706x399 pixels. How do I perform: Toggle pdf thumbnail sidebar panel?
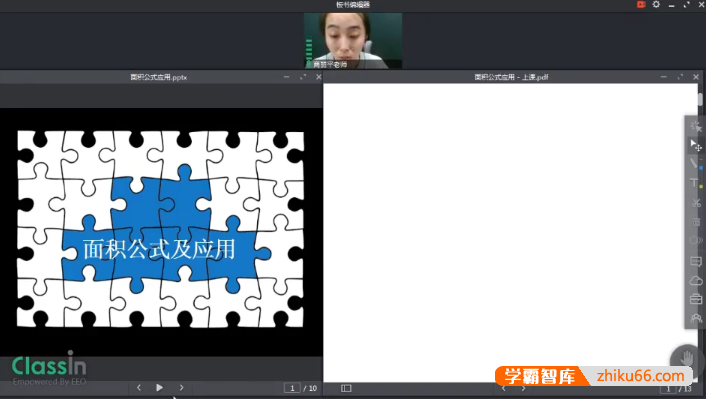click(346, 388)
